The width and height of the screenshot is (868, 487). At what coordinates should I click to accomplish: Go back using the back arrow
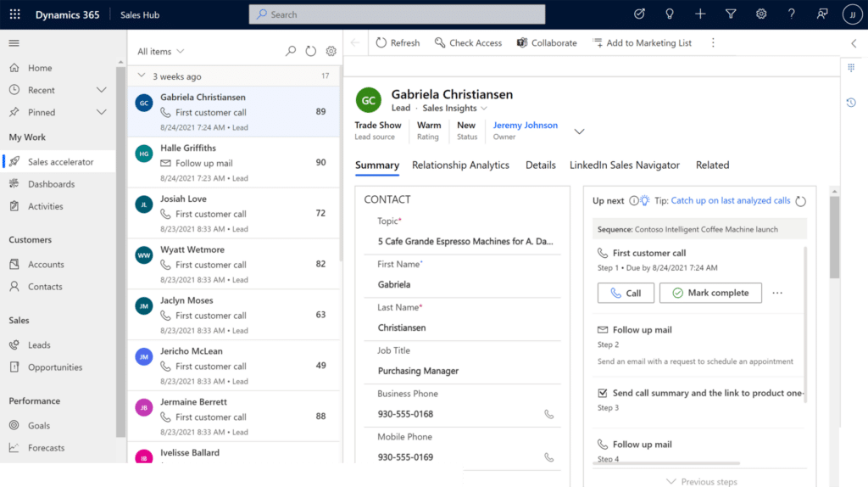tap(355, 42)
